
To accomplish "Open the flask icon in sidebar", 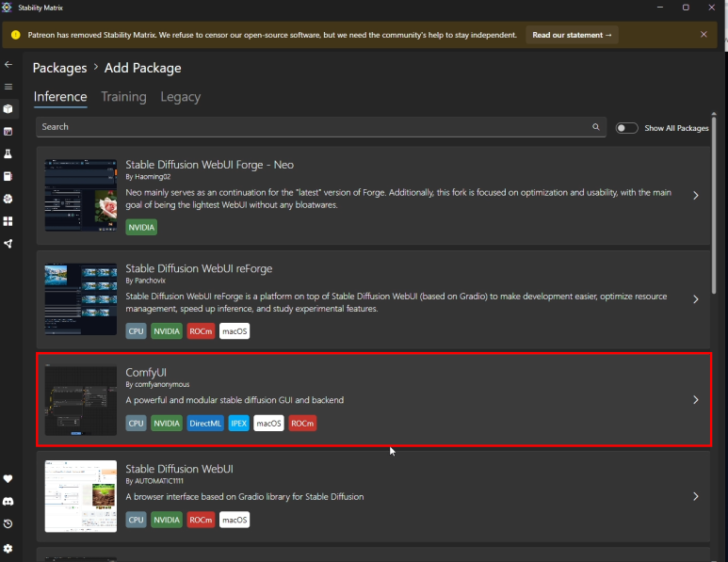I will pyautogui.click(x=8, y=154).
